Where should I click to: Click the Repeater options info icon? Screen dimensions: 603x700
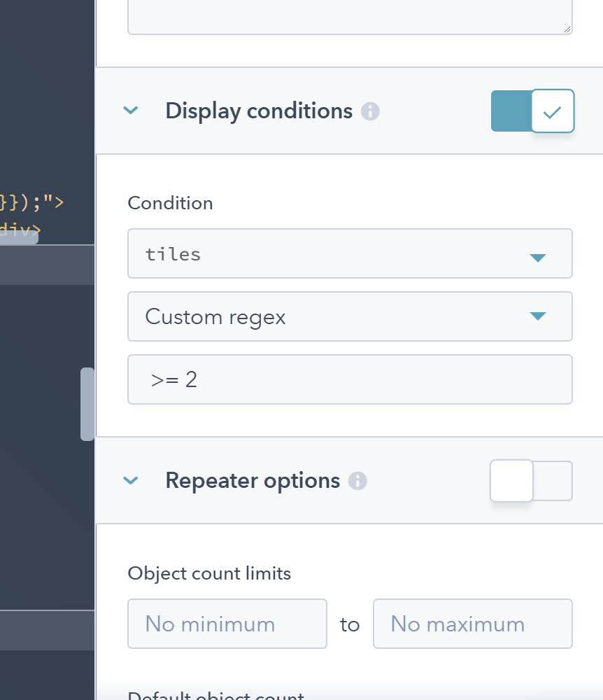[x=357, y=481]
